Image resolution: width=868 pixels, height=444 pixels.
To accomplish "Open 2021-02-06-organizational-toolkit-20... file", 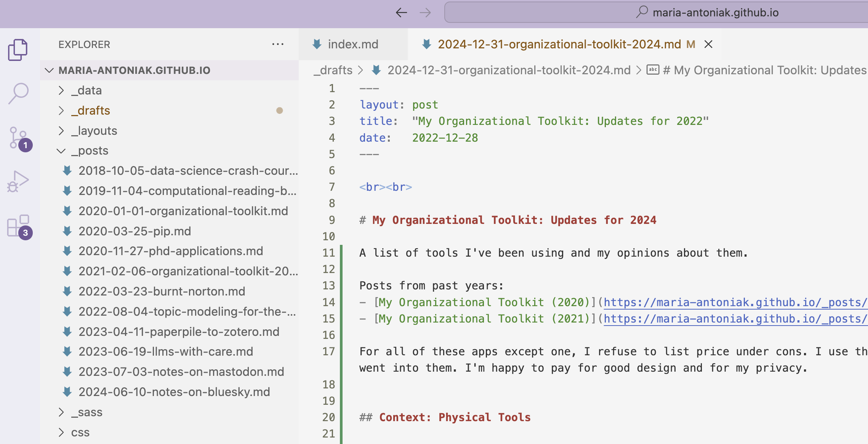I will [x=170, y=271].
